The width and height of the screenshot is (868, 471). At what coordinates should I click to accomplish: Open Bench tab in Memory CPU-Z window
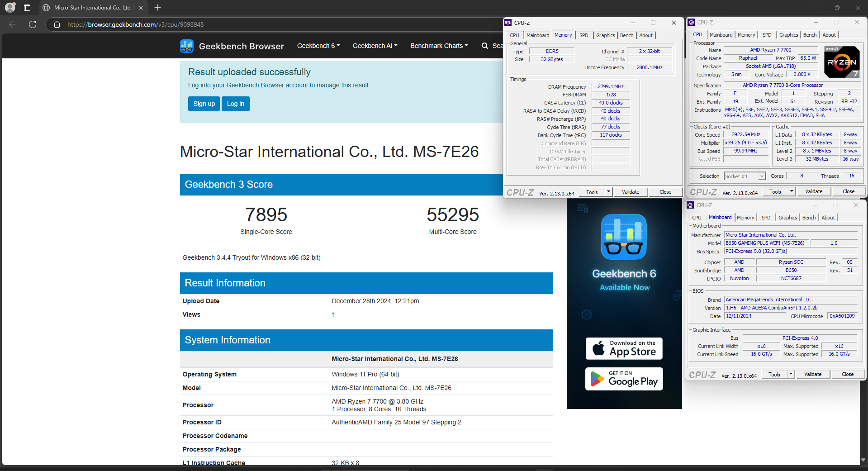click(626, 35)
